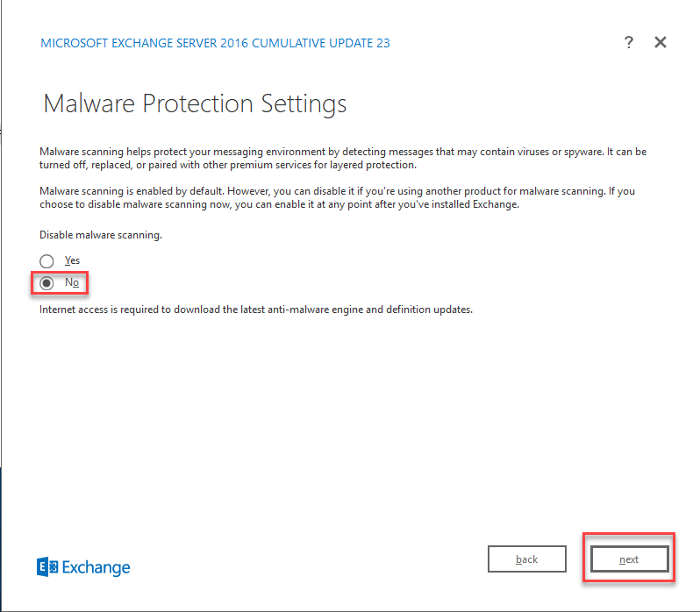The image size is (700, 612).
Task: Select the Yes radio button circle
Action: [x=47, y=261]
